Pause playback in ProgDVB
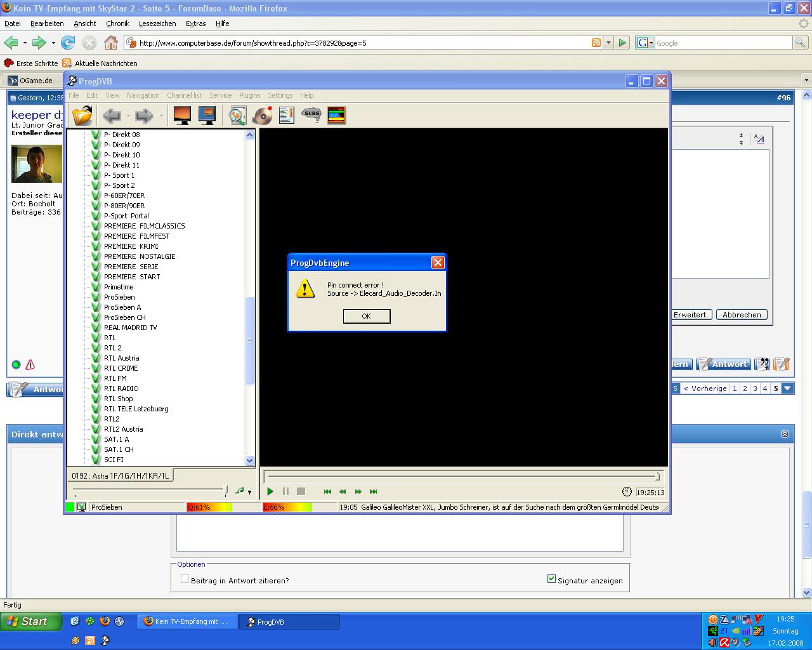This screenshot has height=650, width=812. pos(285,491)
